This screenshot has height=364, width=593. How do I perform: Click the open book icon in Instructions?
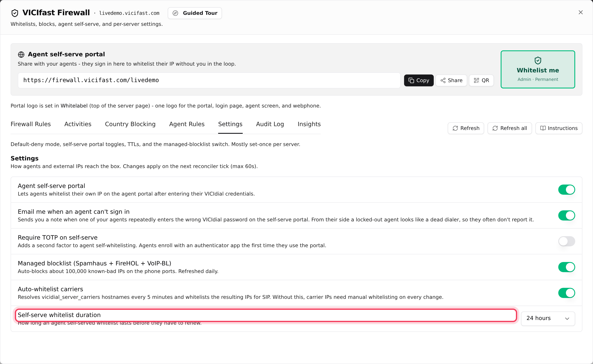tap(543, 128)
